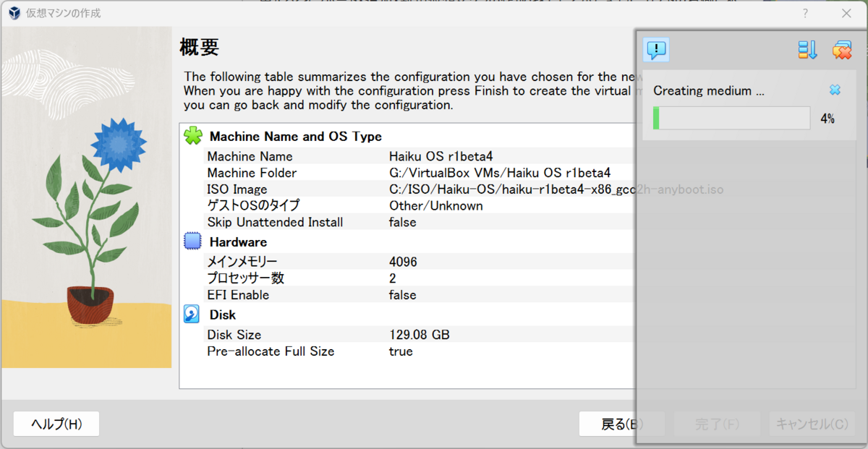868x449 pixels.
Task: Select the EFI Enable row label
Action: pos(238,295)
